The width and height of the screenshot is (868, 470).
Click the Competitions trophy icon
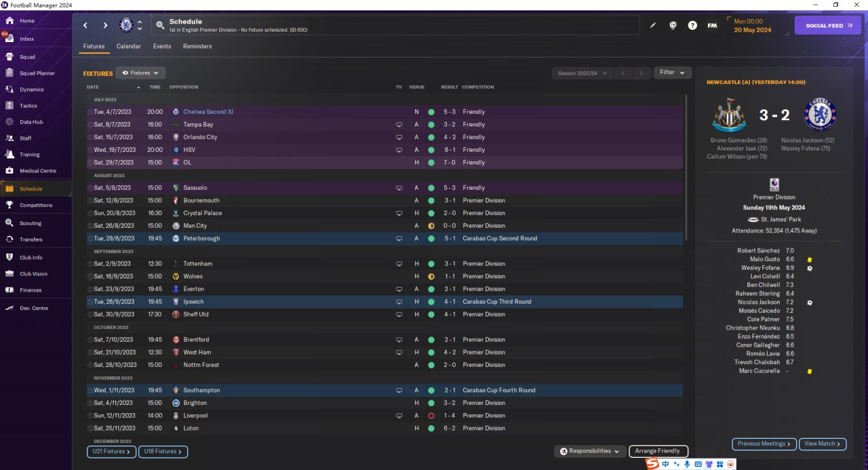tap(9, 205)
